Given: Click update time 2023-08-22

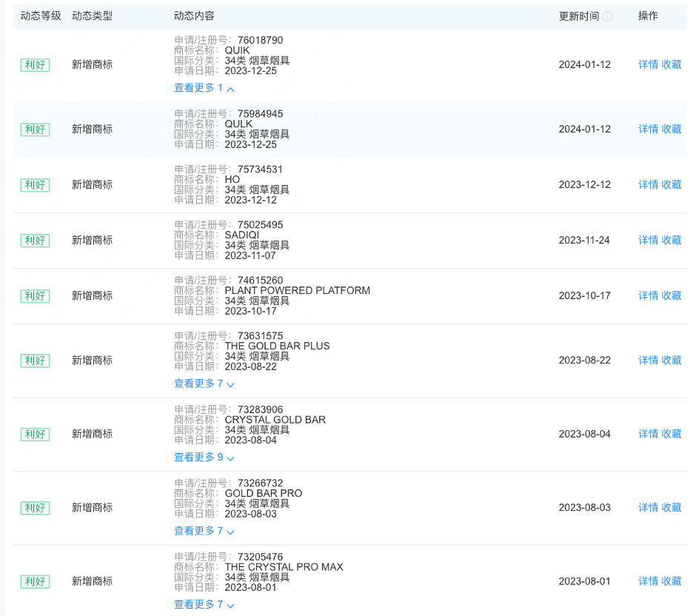Looking at the screenshot, I should (585, 361).
